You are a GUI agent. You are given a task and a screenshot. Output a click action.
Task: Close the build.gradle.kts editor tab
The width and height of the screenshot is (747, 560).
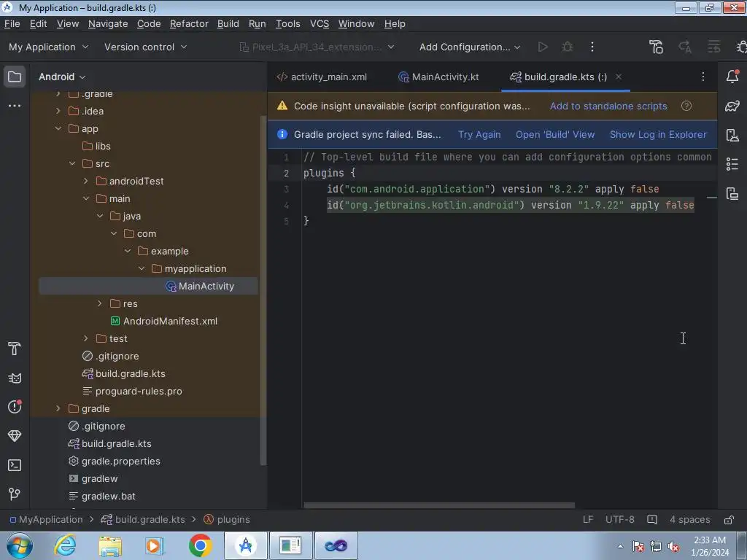[619, 76]
